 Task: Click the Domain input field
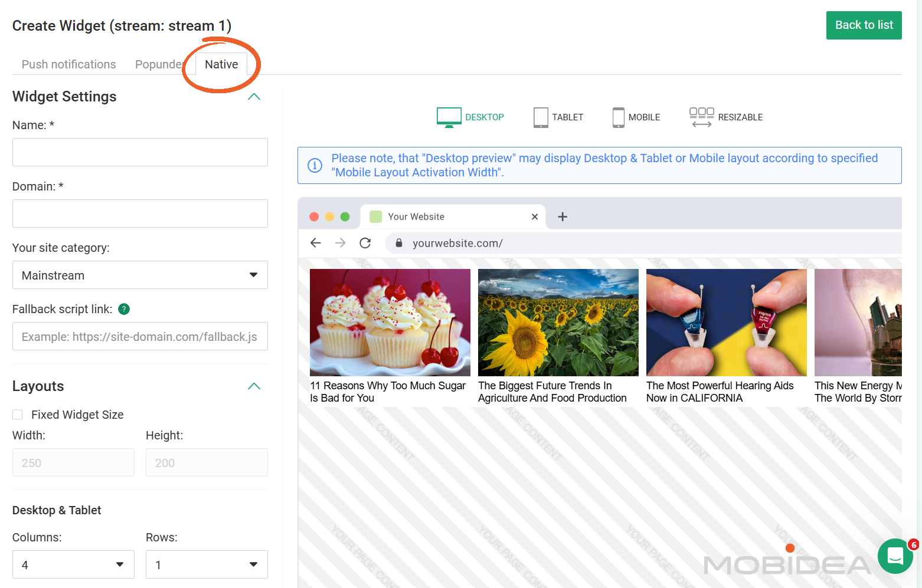[x=140, y=213]
